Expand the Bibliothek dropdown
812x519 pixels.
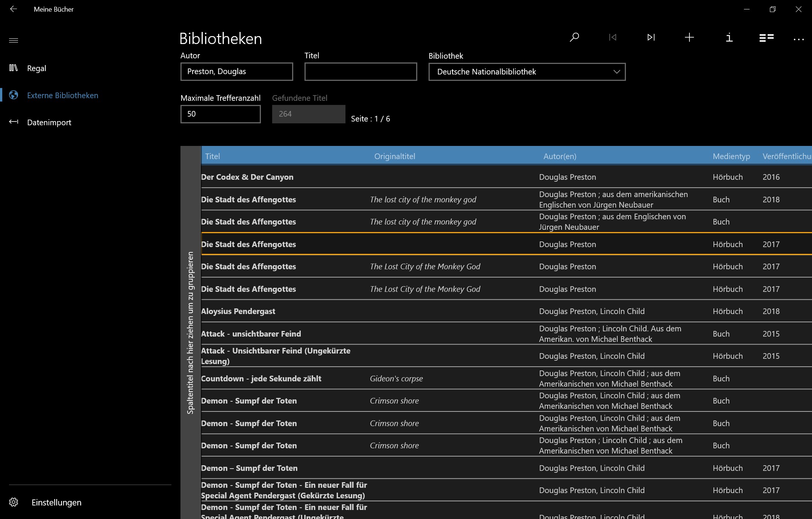527,72
